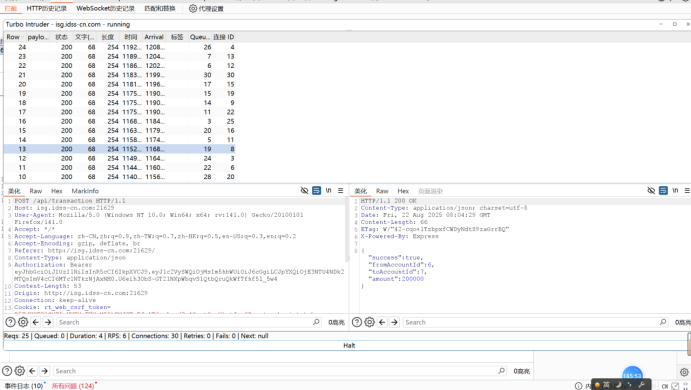Screen dimensions: 691x390
Task: Switch input language with the 英 icon
Action: click(606, 385)
